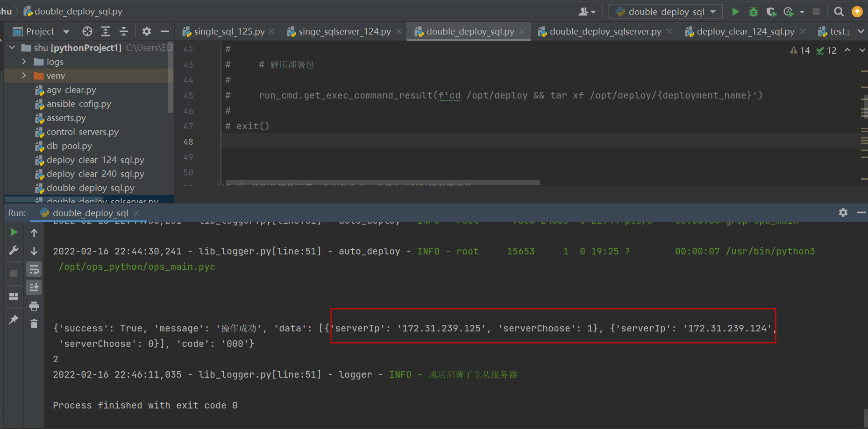Collapse the shu pythonProject1 root folder
868x429 pixels.
pos(12,48)
